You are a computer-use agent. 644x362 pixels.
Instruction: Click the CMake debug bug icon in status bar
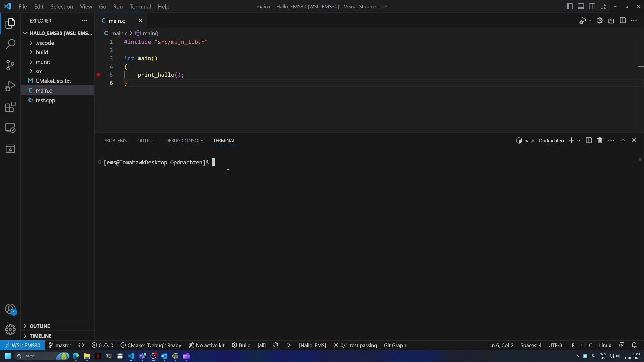pos(276,345)
